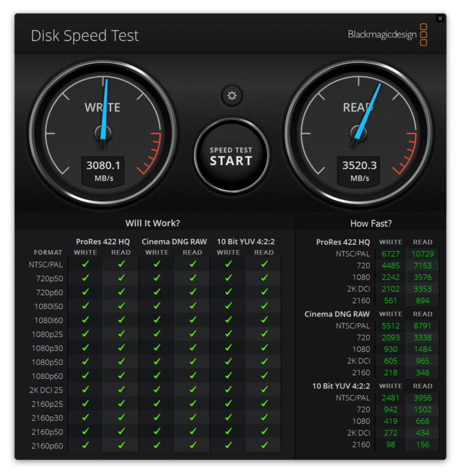Screen dimensions: 461x476
Task: Click Cinema DNG RAW heading in How Fast
Action: tap(337, 314)
